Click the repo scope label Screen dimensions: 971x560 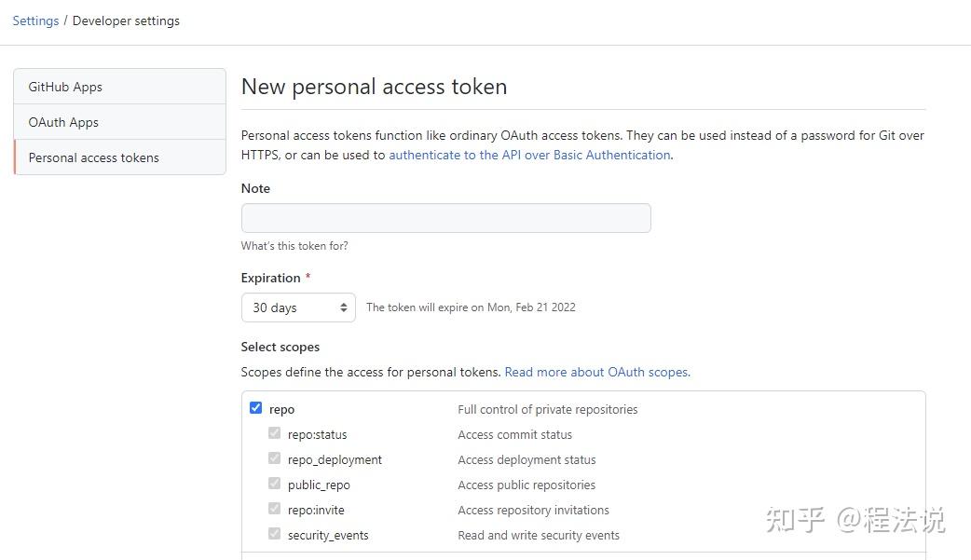click(281, 409)
